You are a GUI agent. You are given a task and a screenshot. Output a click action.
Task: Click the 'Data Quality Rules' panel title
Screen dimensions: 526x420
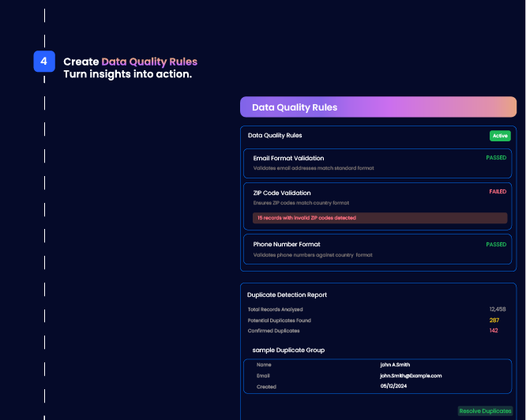(275, 136)
